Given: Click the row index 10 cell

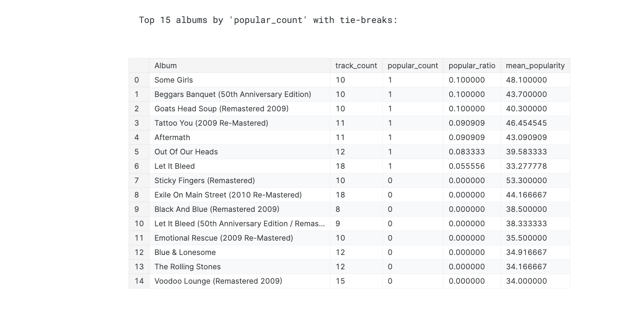Looking at the screenshot, I should point(139,224).
